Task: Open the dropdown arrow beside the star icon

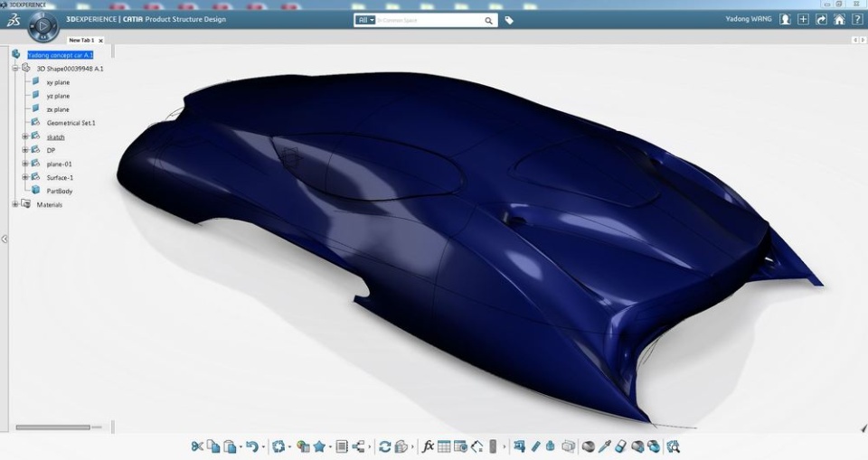Action: click(331, 447)
